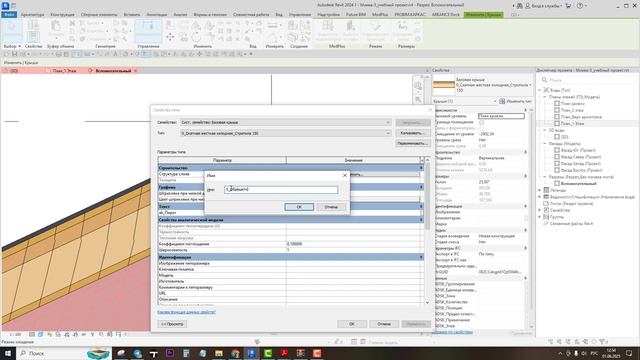Toggle Граница помещения checkbox in Properties
Image resolution: width=640 pixels, height=360 pixels.
click(x=481, y=122)
